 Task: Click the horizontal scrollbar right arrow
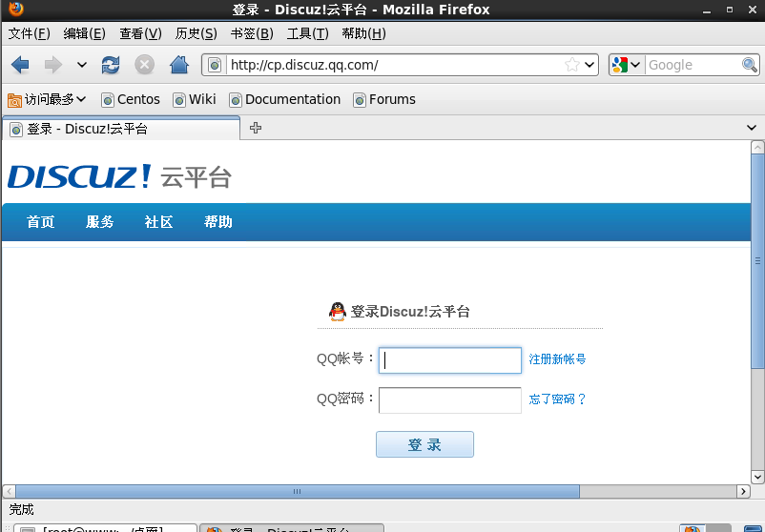743,492
